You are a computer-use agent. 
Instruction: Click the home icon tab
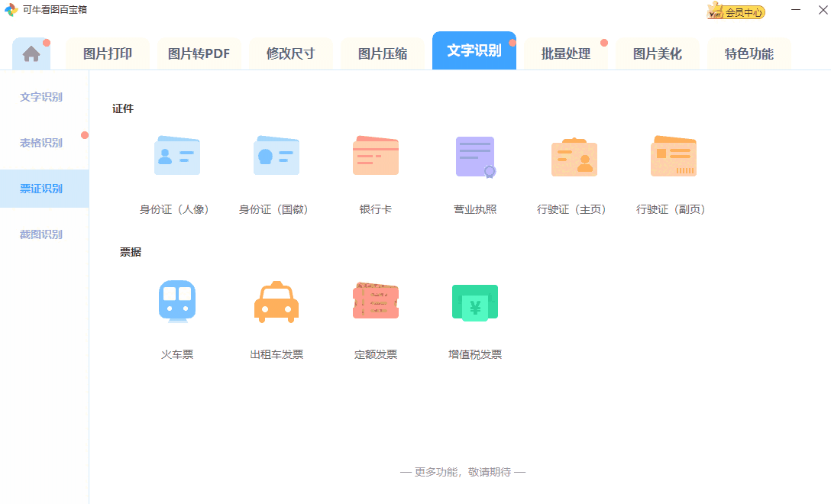(31, 52)
